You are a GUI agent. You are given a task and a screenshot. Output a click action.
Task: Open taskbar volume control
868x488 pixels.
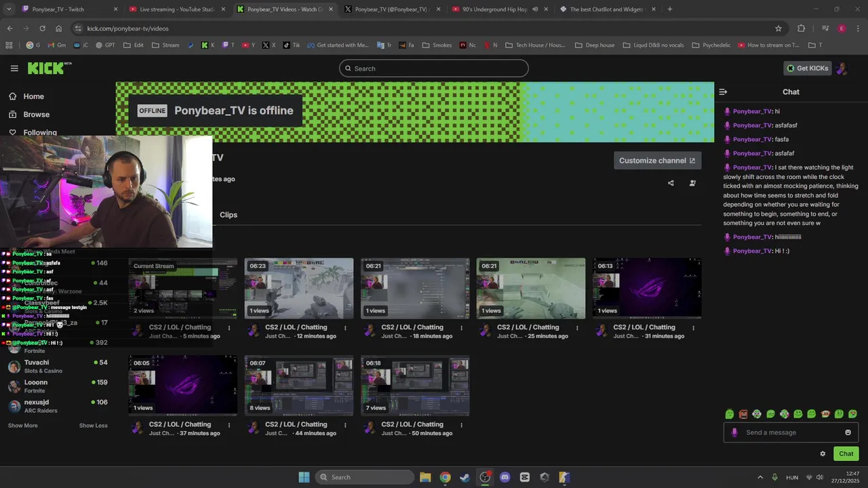(x=821, y=477)
